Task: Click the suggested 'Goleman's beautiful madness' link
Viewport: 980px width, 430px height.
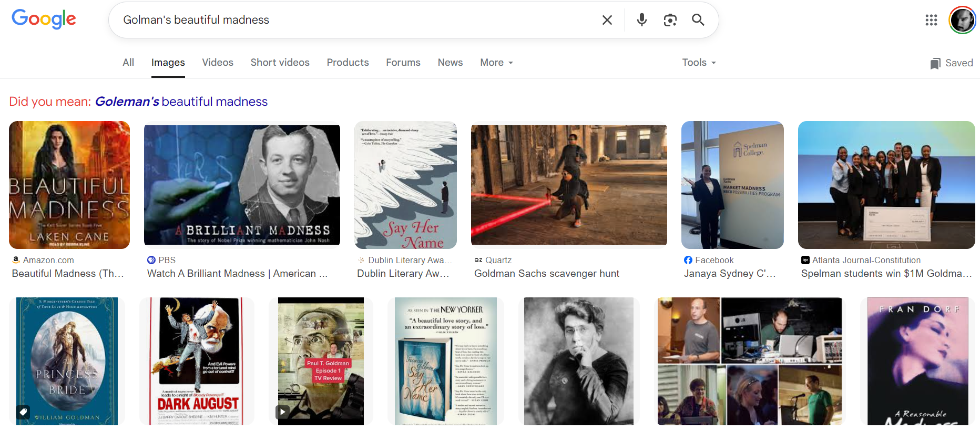Action: (181, 102)
